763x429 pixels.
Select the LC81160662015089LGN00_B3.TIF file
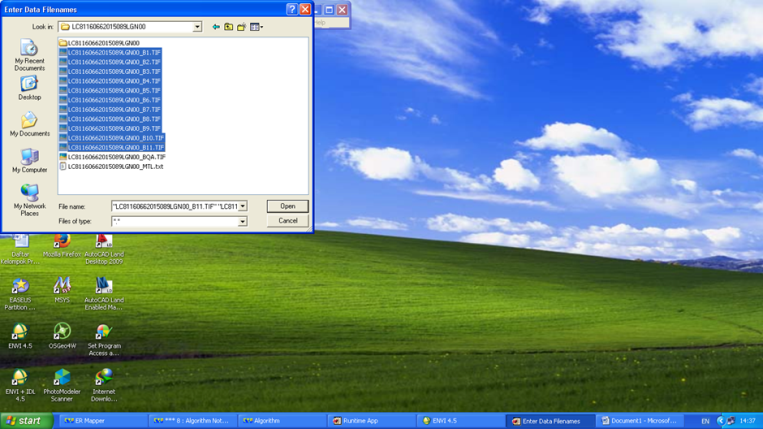coord(110,72)
